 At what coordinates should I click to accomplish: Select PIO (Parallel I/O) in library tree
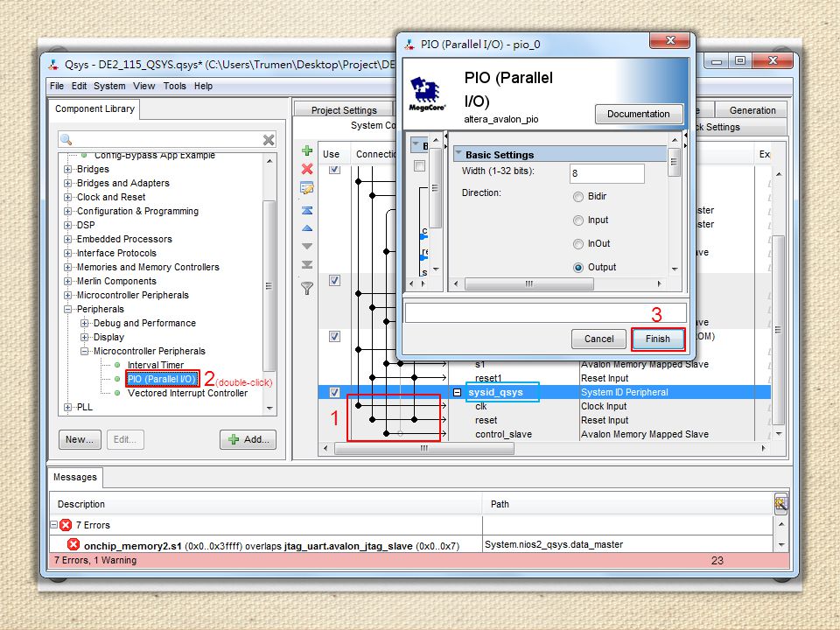[x=161, y=379]
